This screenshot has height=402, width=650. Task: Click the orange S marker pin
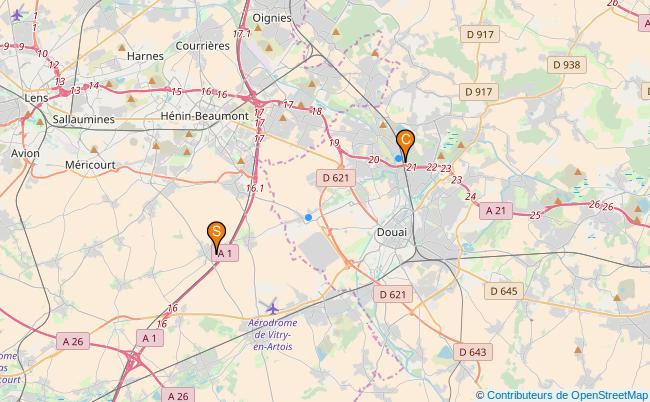tap(216, 236)
